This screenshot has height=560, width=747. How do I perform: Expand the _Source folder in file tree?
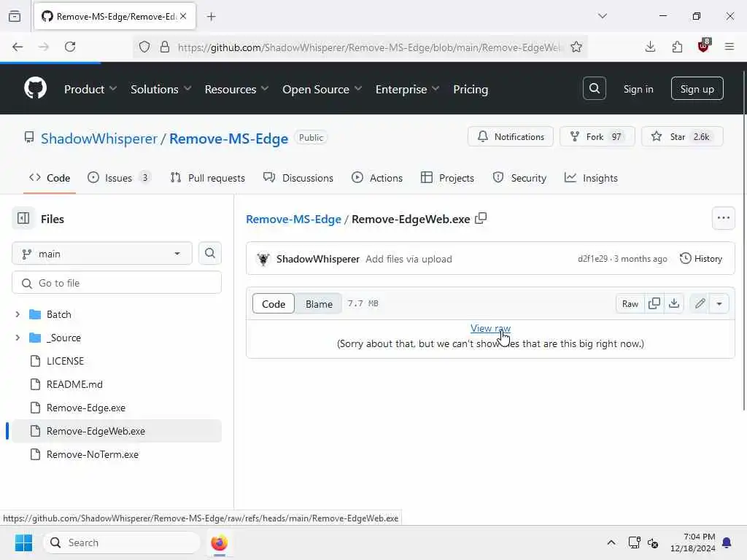pos(18,338)
